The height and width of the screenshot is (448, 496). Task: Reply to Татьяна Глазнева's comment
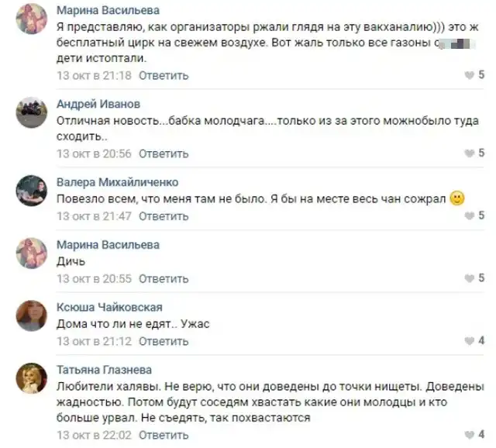tap(164, 435)
